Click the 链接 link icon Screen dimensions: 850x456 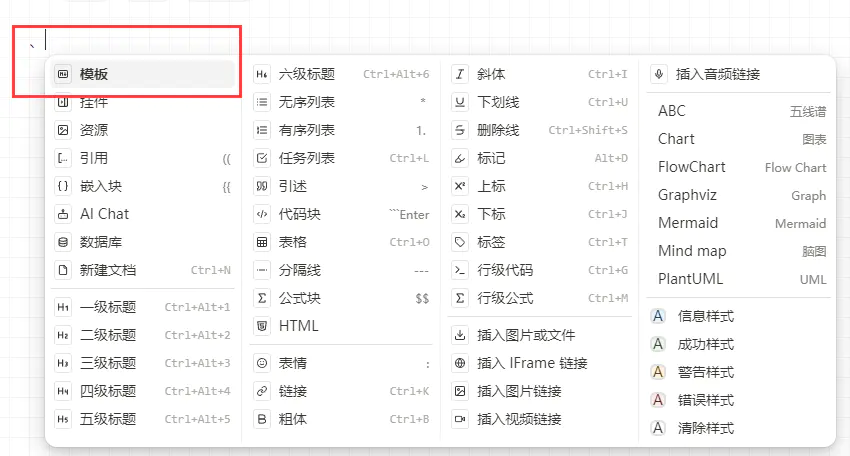262,391
